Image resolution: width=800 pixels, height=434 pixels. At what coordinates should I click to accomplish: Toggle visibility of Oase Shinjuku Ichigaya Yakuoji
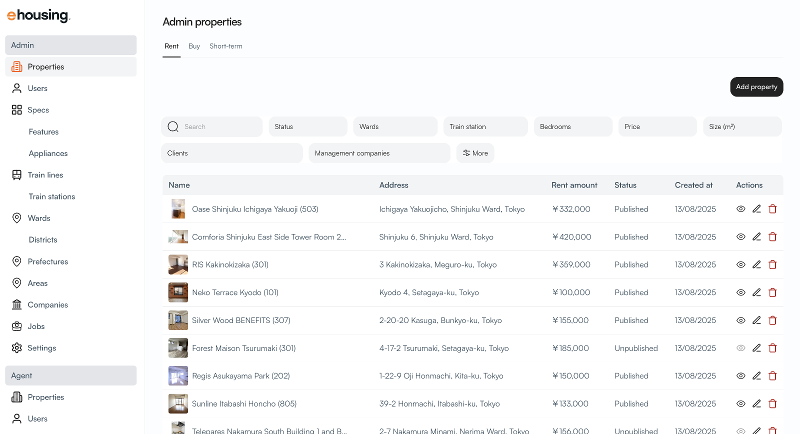coord(741,209)
